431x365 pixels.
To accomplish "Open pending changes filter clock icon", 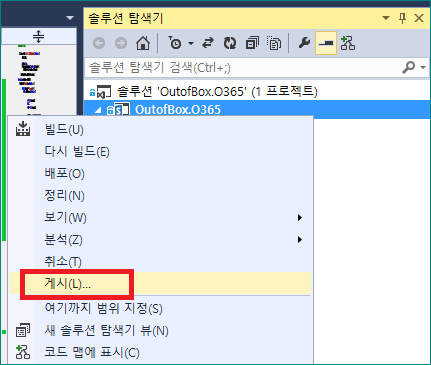I will (x=175, y=43).
